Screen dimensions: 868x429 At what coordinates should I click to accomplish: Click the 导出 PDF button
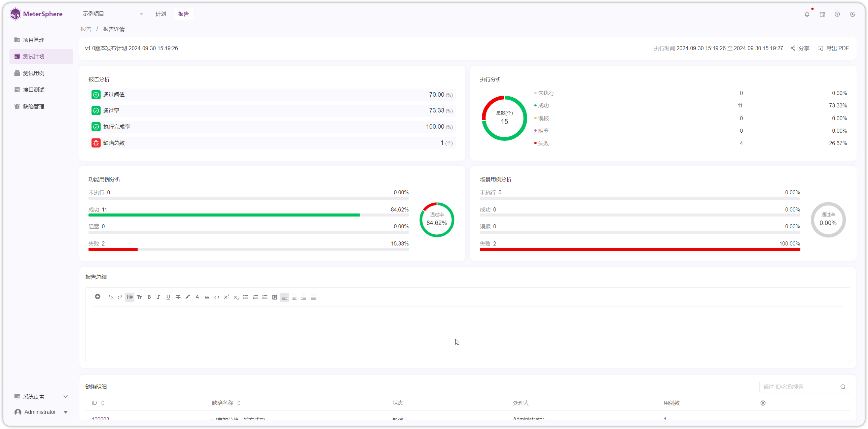834,48
